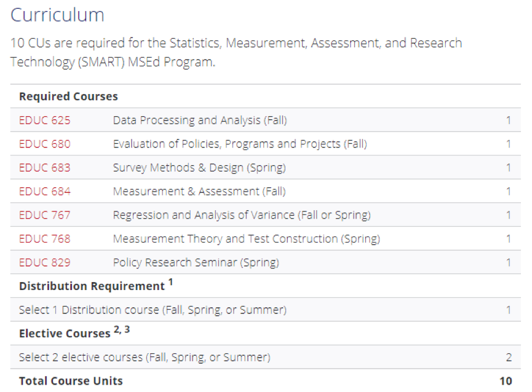The width and height of the screenshot is (532, 392).
Task: Open the EDUC 684 course link
Action: tap(44, 192)
